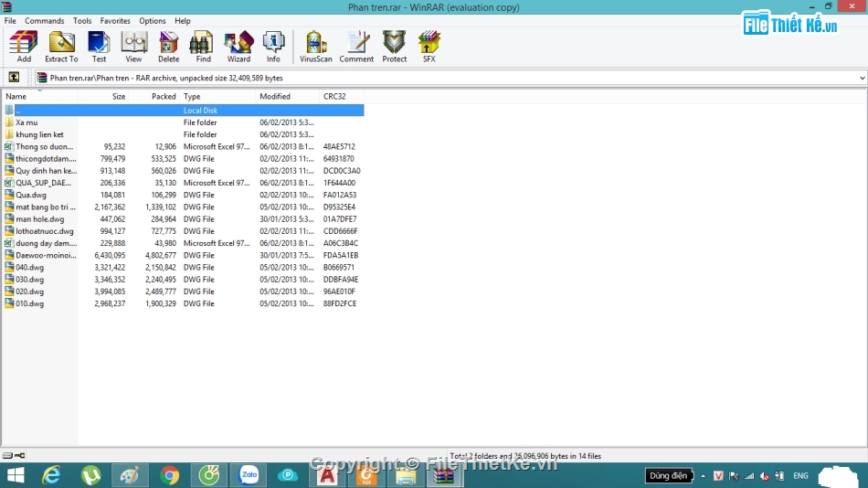Sort by Modified column header
Image resolution: width=868 pixels, height=488 pixels.
[x=287, y=96]
